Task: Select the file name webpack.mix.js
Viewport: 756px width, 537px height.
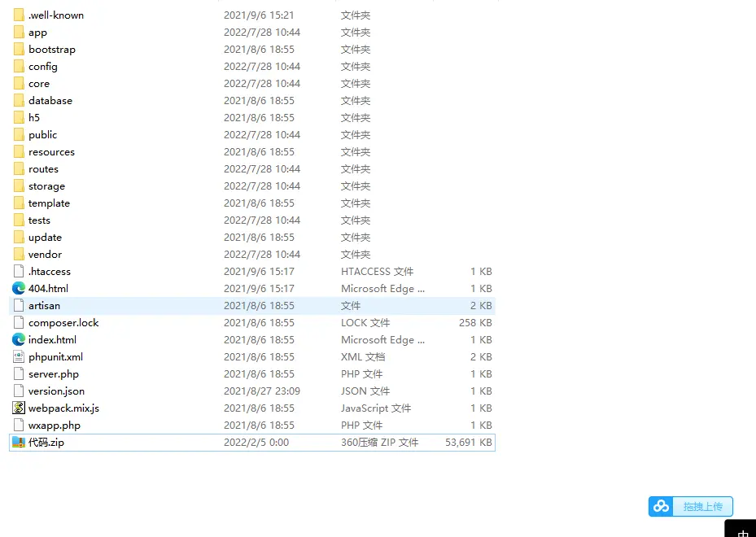Action: pyautogui.click(x=63, y=408)
